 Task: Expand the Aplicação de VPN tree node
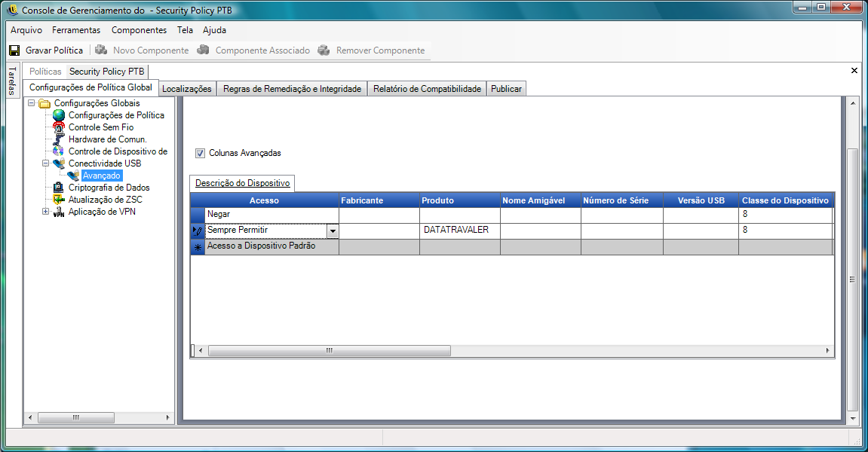coord(46,212)
